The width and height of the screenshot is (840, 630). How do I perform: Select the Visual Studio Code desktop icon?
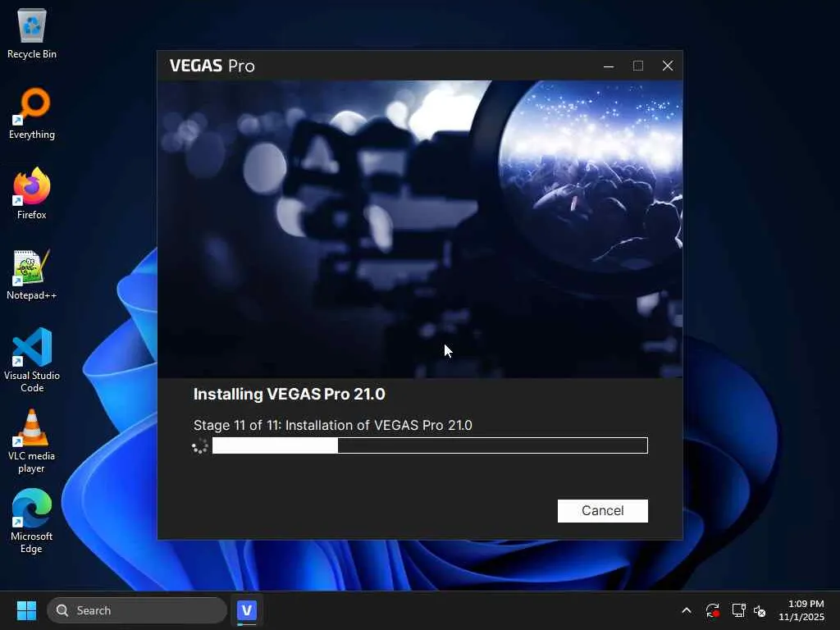coord(32,360)
